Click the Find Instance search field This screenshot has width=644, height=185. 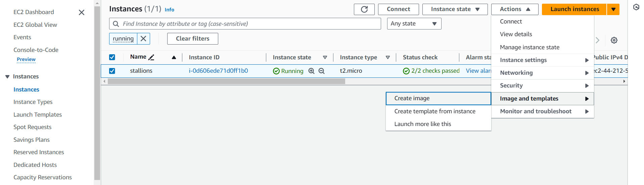pyautogui.click(x=248, y=24)
